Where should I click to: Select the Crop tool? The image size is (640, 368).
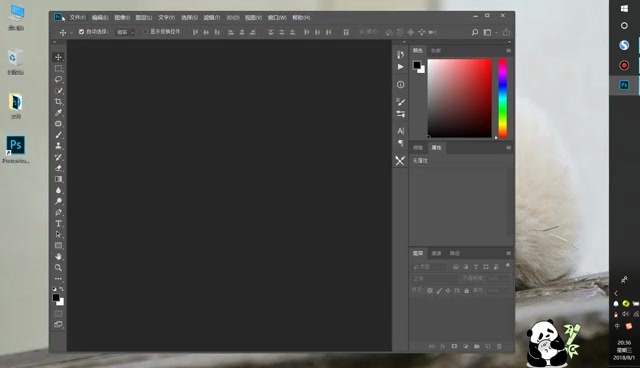58,102
